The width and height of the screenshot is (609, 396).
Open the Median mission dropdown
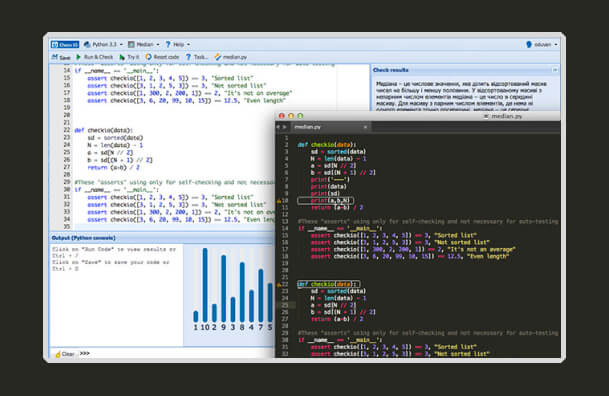point(158,45)
